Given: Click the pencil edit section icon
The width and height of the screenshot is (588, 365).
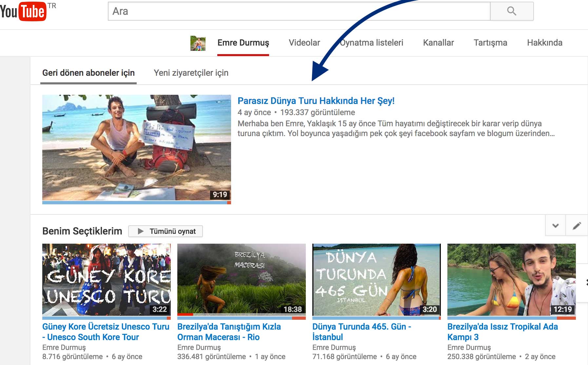Looking at the screenshot, I should pyautogui.click(x=577, y=226).
